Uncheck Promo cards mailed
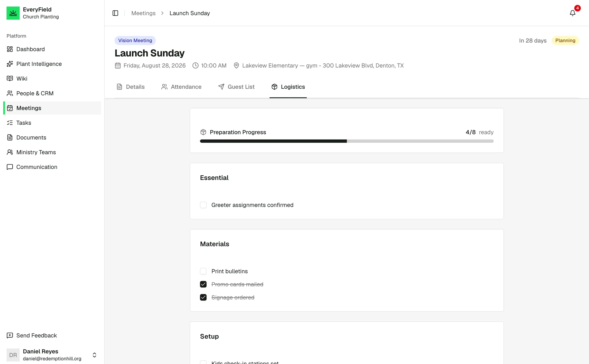Screen dimensions: 589x364 [203, 284]
